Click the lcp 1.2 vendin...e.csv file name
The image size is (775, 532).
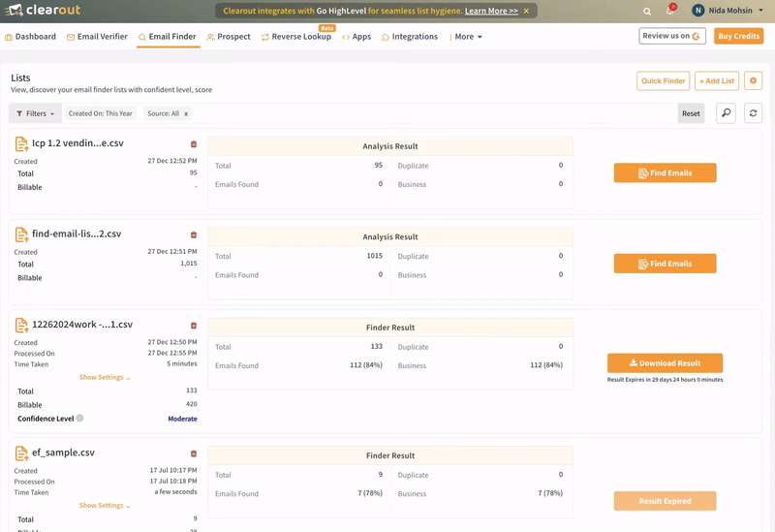click(x=77, y=142)
